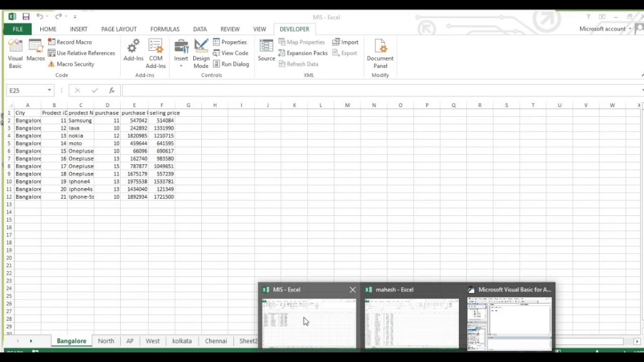Switch to the FORMULAS tab
The image size is (644, 362).
point(165,29)
